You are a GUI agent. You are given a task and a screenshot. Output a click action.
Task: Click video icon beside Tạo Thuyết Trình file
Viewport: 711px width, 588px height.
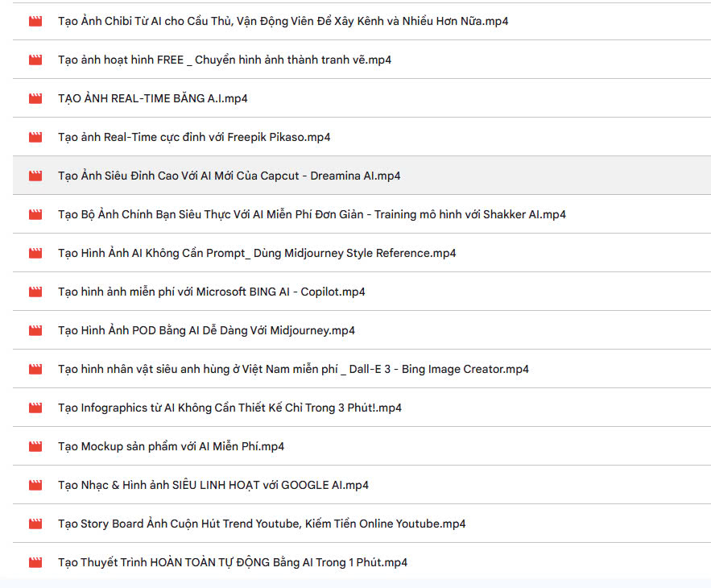pos(35,562)
